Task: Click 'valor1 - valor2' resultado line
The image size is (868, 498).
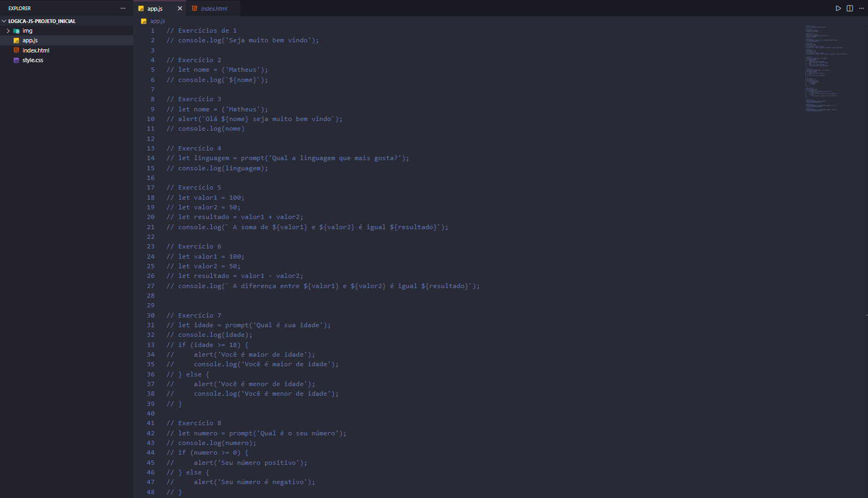Action: [235, 276]
